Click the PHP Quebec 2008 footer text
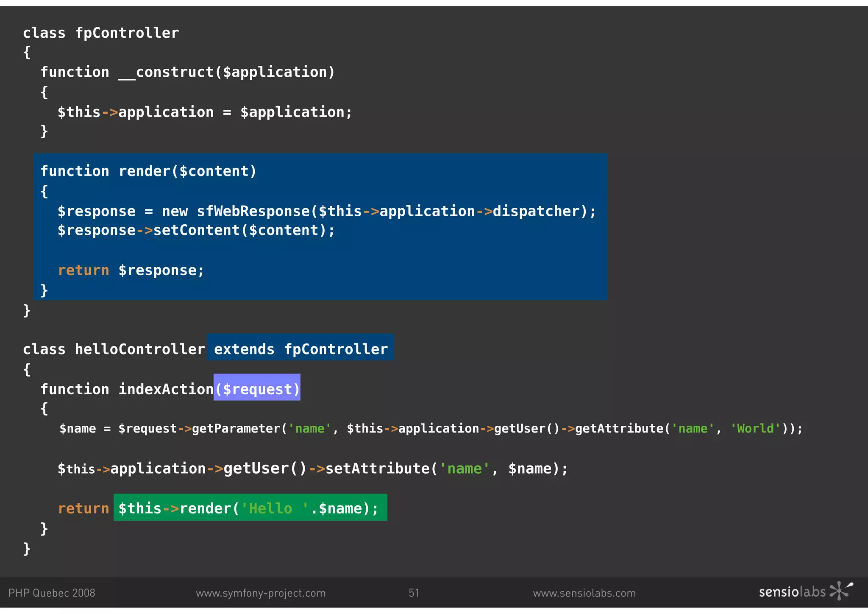This screenshot has width=868, height=614. (52, 593)
